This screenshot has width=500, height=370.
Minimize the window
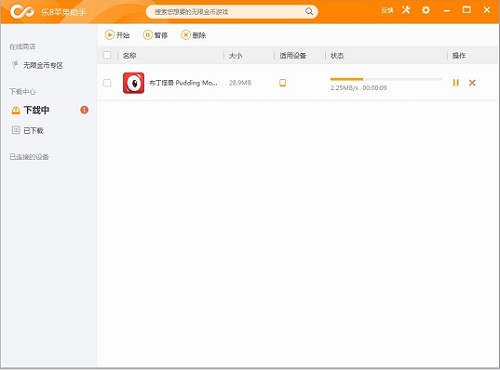(447, 11)
